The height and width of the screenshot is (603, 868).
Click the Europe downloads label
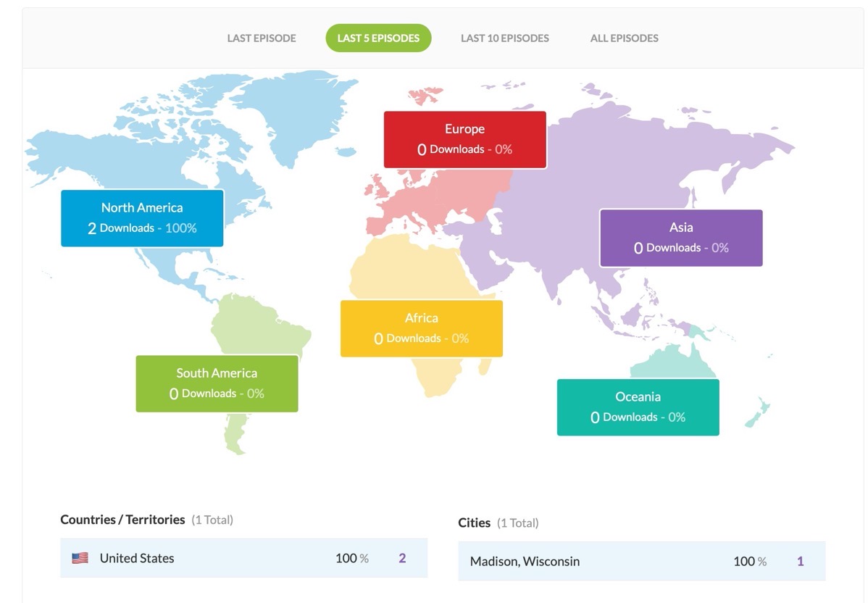tap(464, 139)
